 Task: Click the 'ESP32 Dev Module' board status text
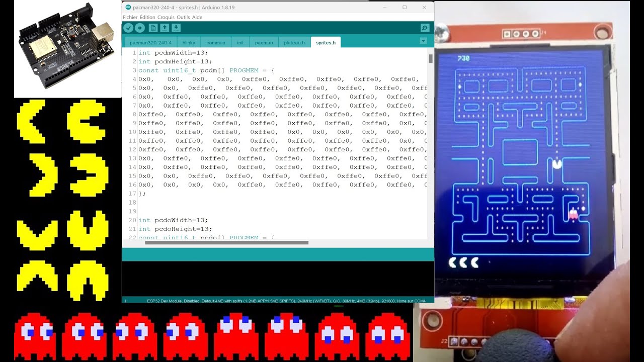(x=165, y=301)
